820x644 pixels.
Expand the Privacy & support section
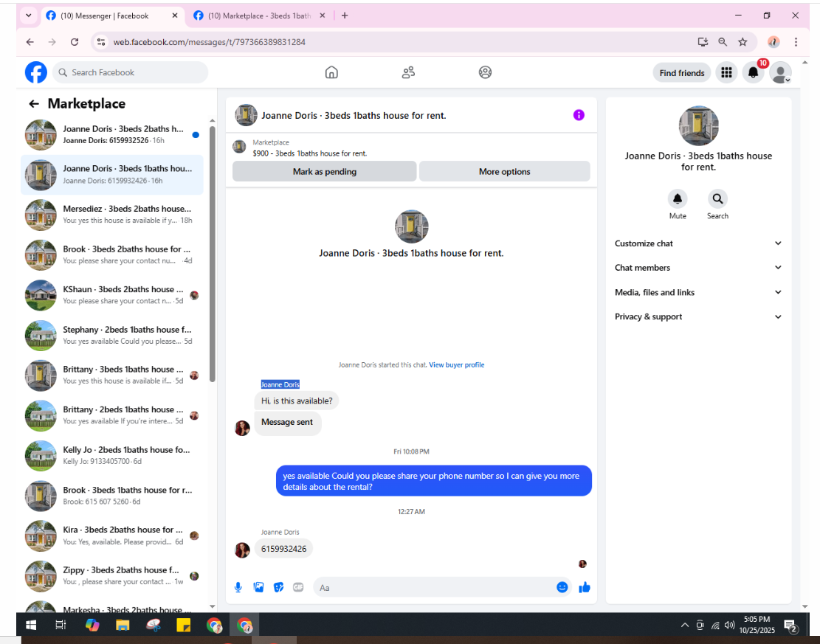[698, 316]
